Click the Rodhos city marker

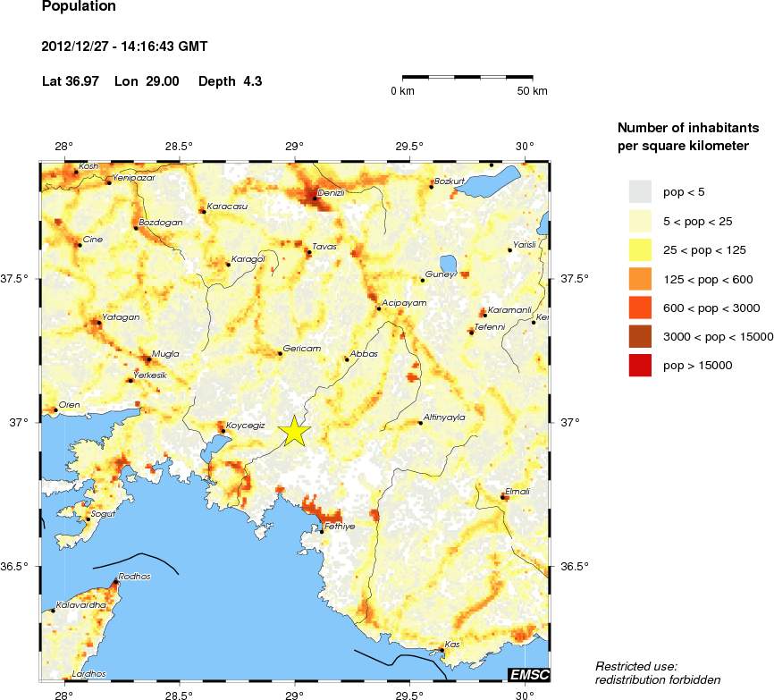pyautogui.click(x=114, y=583)
